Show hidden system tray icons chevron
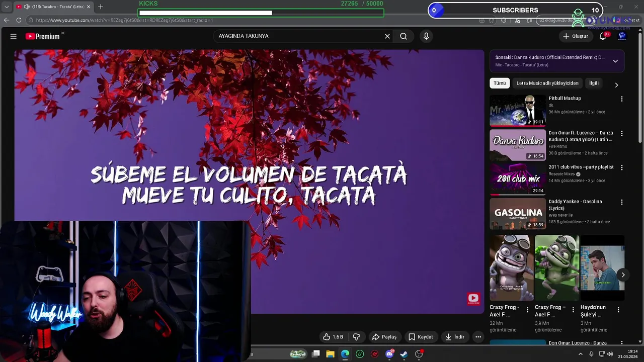This screenshot has width=644, height=362. tap(580, 354)
